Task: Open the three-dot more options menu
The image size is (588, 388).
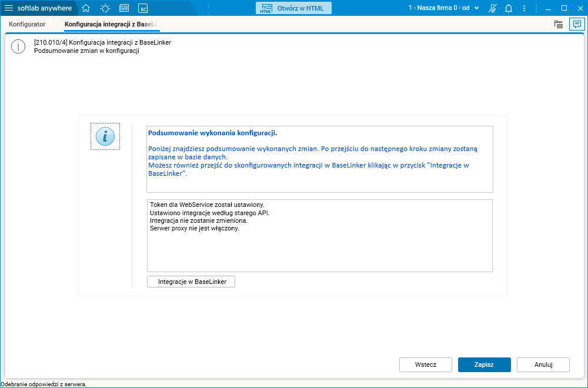Action: tap(524, 8)
